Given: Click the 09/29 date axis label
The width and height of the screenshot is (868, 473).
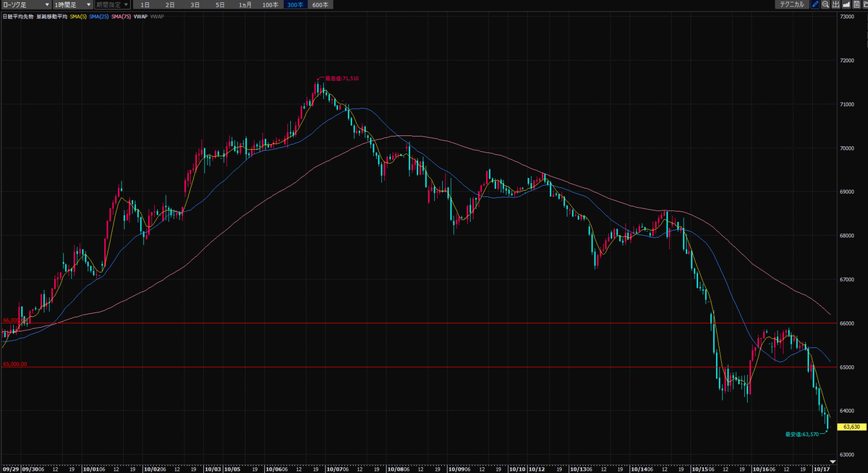Looking at the screenshot, I should [x=9, y=468].
